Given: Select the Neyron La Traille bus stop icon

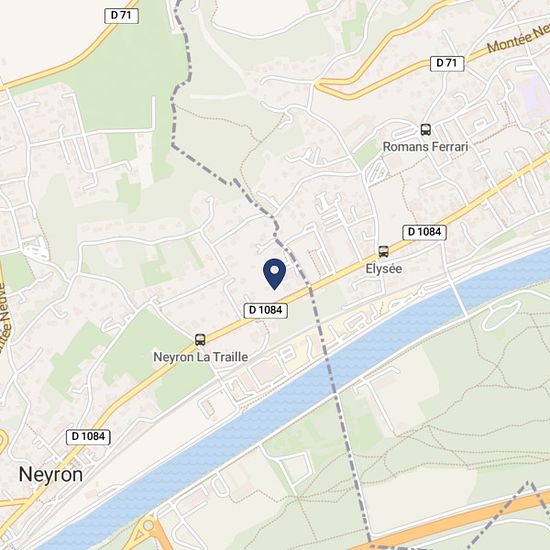Looking at the screenshot, I should (200, 340).
